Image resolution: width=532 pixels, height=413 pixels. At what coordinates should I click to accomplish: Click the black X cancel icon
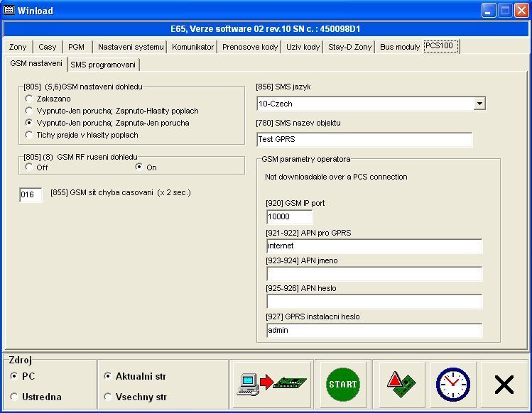point(504,385)
